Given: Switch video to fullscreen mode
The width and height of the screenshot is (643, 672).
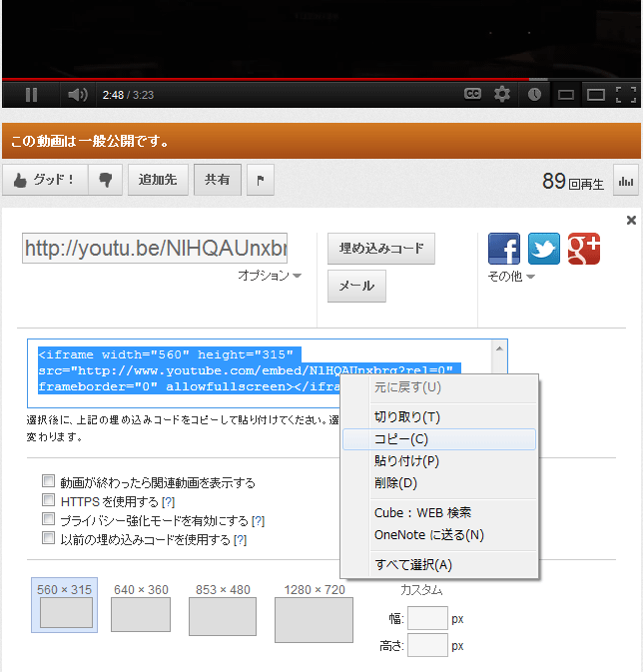Looking at the screenshot, I should pyautogui.click(x=626, y=95).
